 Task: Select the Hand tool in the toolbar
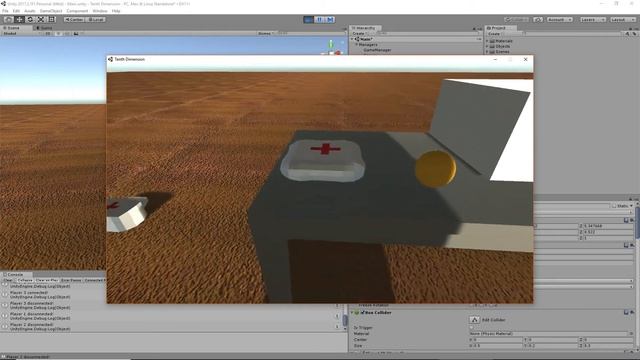click(8, 19)
